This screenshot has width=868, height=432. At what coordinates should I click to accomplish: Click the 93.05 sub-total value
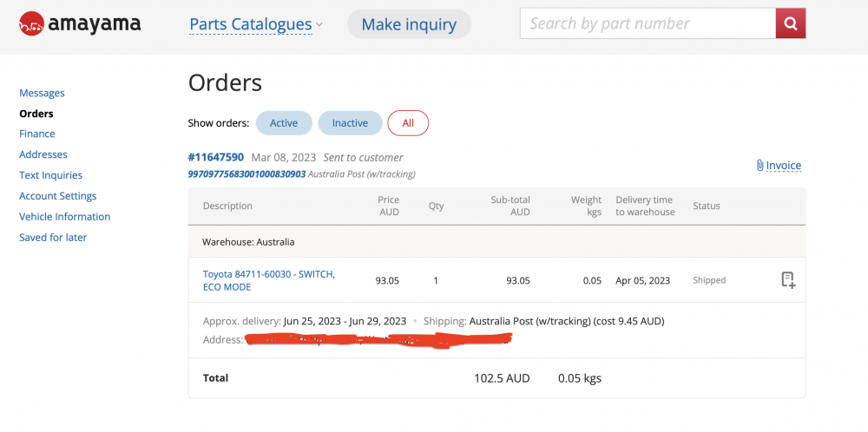[518, 280]
